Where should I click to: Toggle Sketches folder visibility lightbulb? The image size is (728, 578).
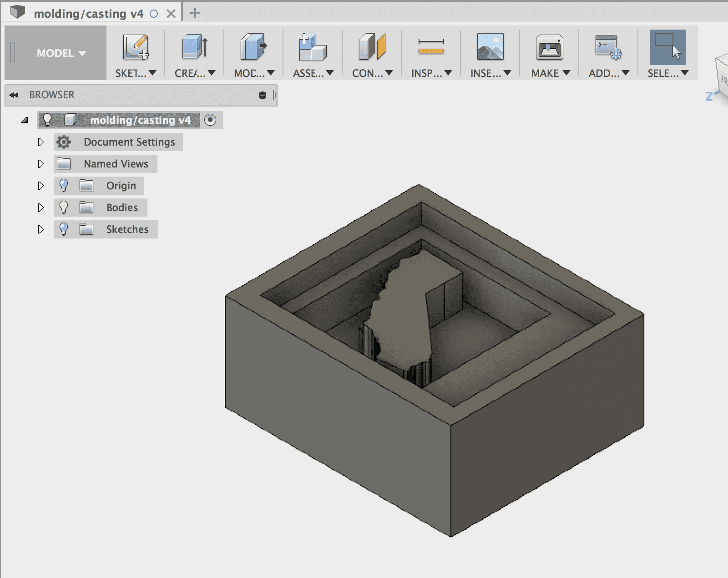[64, 229]
